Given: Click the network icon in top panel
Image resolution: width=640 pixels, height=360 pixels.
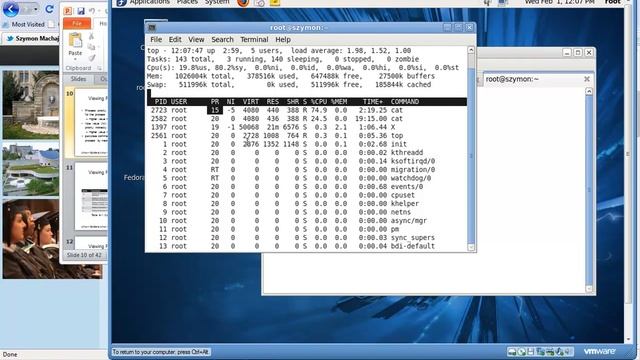Looking at the screenshot, I should click(503, 3).
